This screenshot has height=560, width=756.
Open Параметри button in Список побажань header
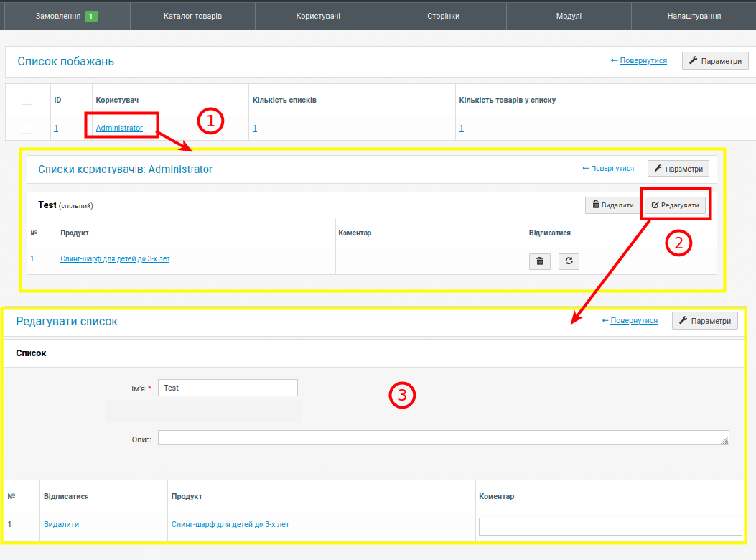[x=715, y=61]
